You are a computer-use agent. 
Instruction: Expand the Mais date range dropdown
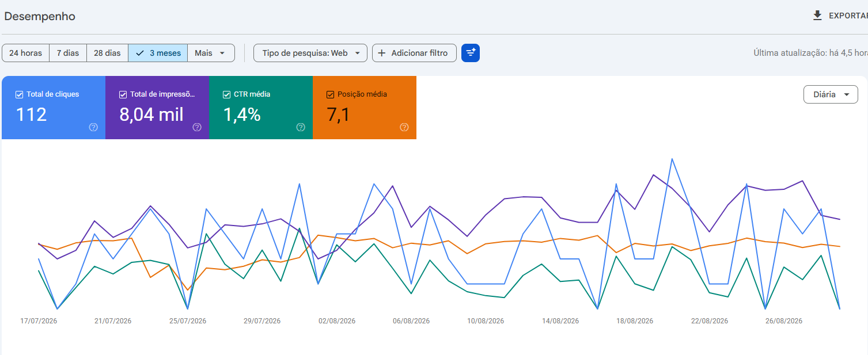(x=211, y=53)
